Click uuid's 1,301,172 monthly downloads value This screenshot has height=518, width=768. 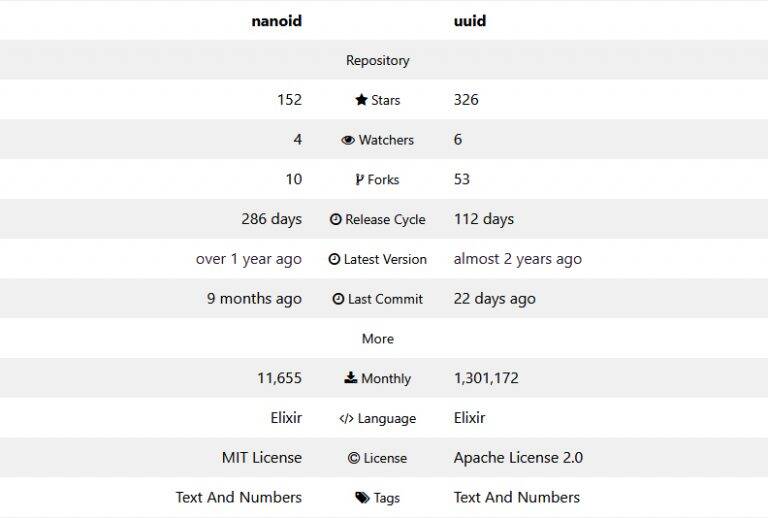point(486,378)
